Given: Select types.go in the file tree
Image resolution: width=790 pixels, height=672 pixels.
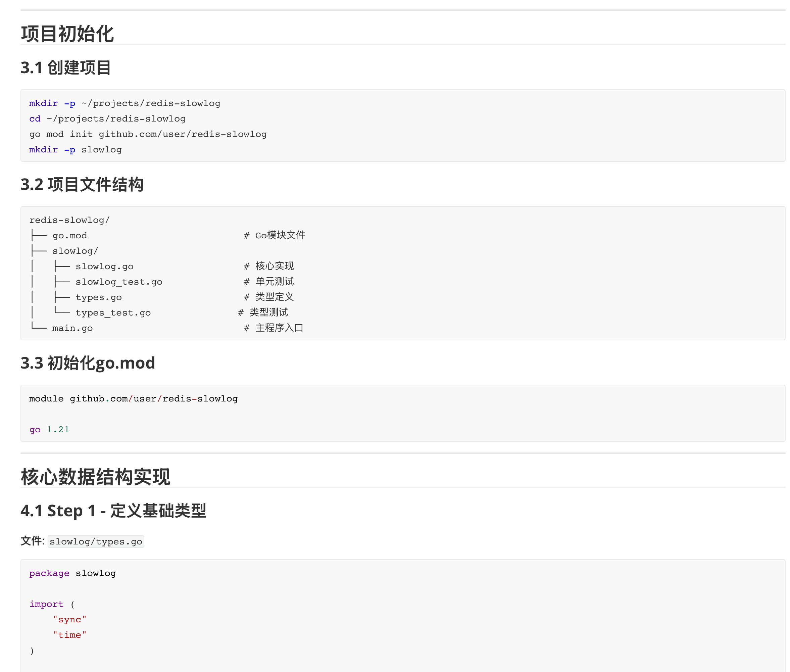Looking at the screenshot, I should coord(99,297).
